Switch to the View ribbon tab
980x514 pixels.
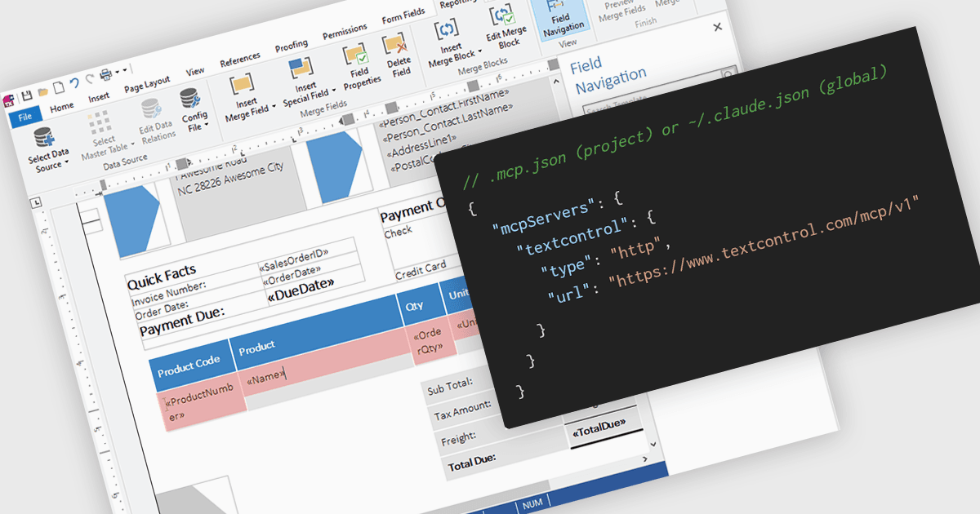195,72
